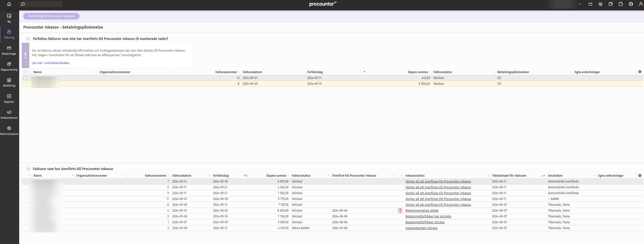Open the shopping basket icon
This screenshot has height=244, width=644.
coord(601,4)
